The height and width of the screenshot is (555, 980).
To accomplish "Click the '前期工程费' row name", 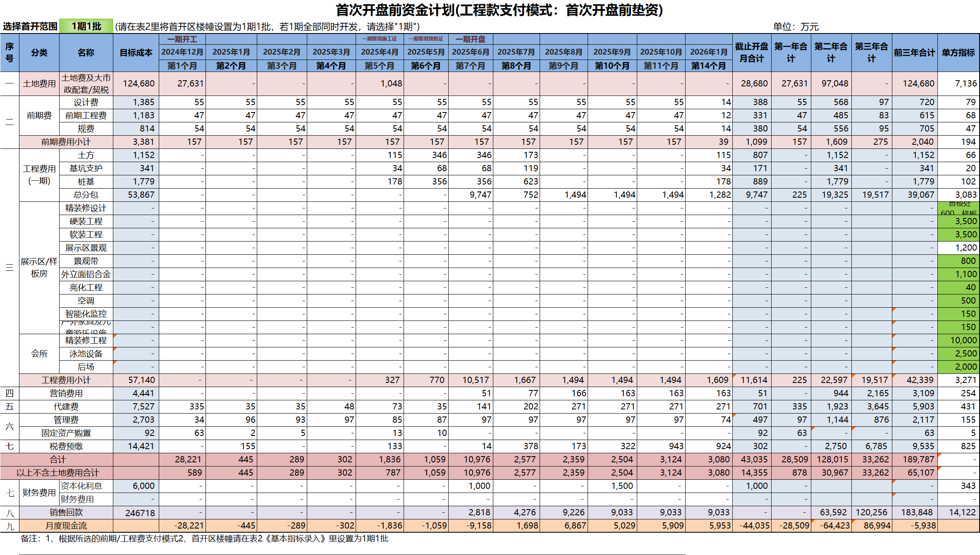I will (x=86, y=115).
